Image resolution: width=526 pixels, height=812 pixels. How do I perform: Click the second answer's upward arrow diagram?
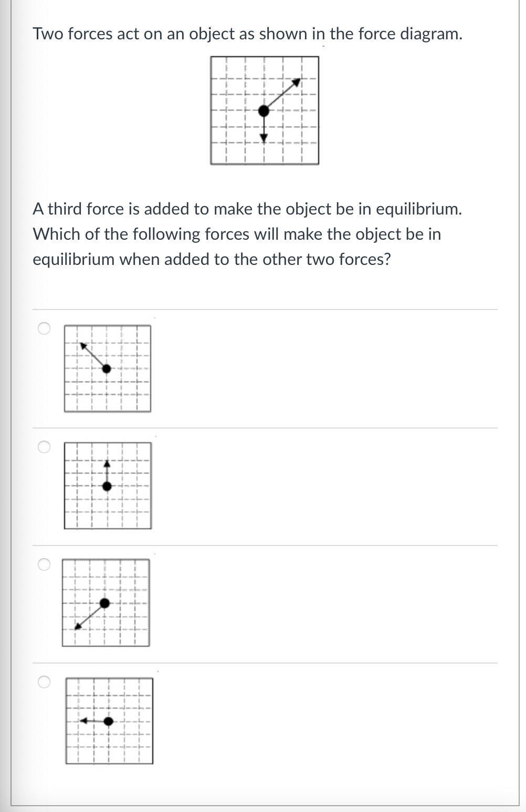108,486
